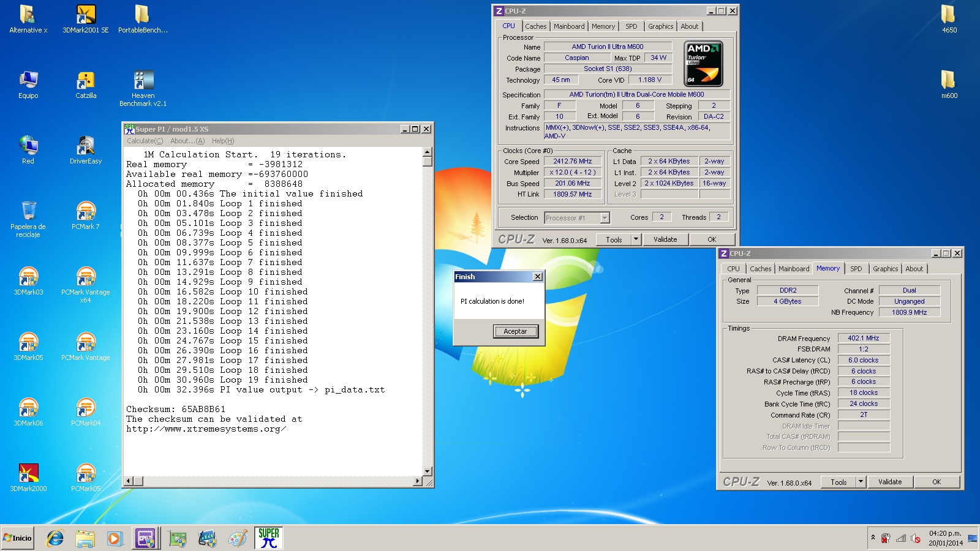The image size is (980, 551).
Task: Click Validate in top CPU-Z window
Action: [665, 239]
